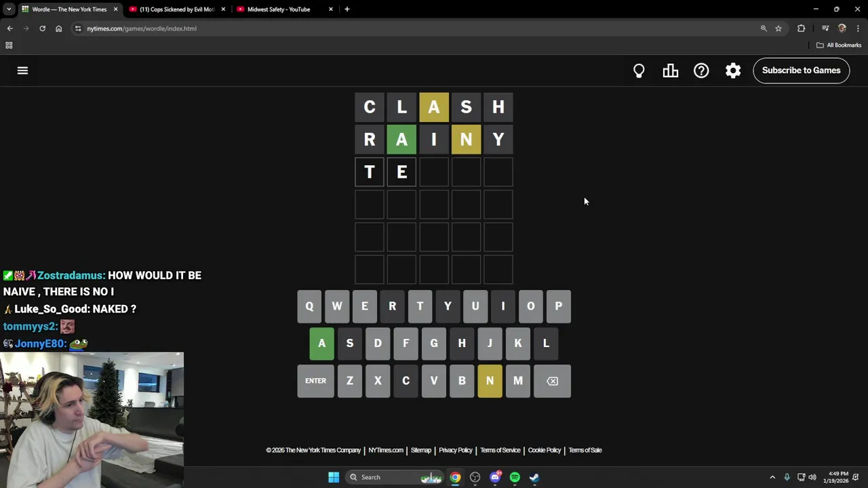This screenshot has width=868, height=488.
Task: Tap the backspace key on the Wordle keyboard
Action: 552,381
